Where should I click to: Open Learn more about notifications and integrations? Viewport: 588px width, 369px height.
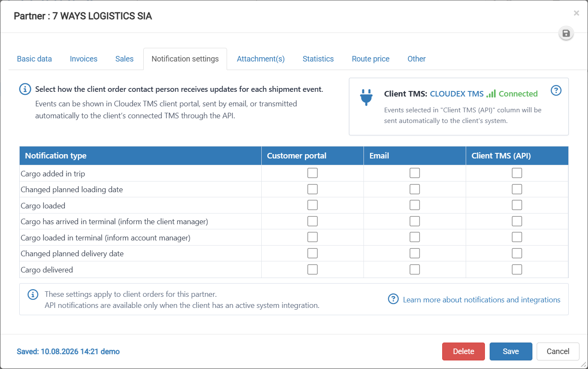[482, 300]
